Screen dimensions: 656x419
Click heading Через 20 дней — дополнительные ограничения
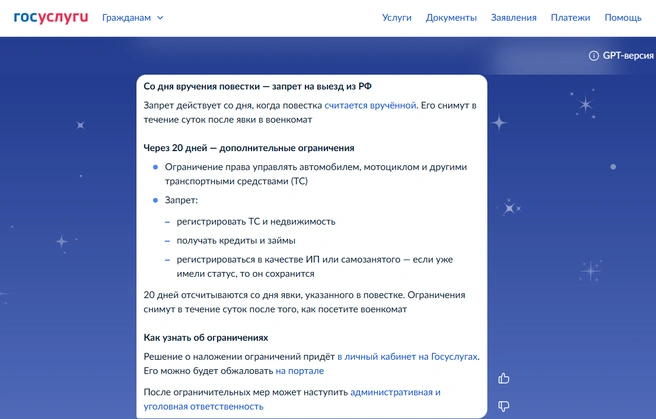(x=249, y=148)
